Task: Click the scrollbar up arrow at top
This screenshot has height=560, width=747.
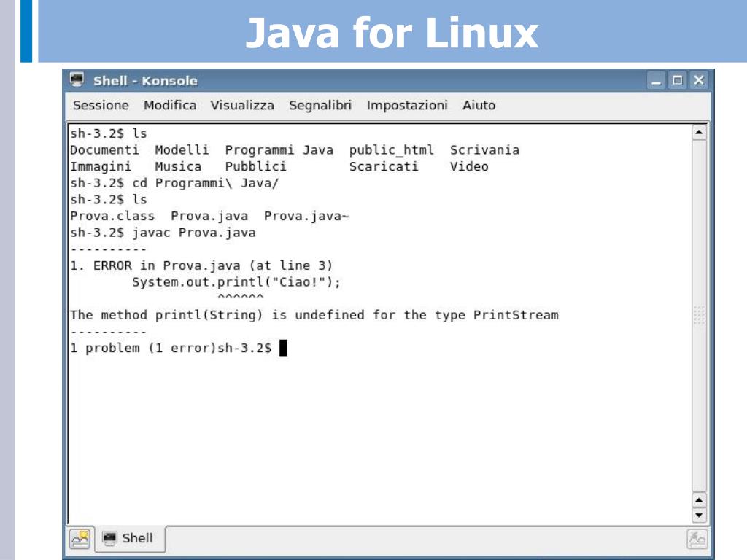Action: 699,133
